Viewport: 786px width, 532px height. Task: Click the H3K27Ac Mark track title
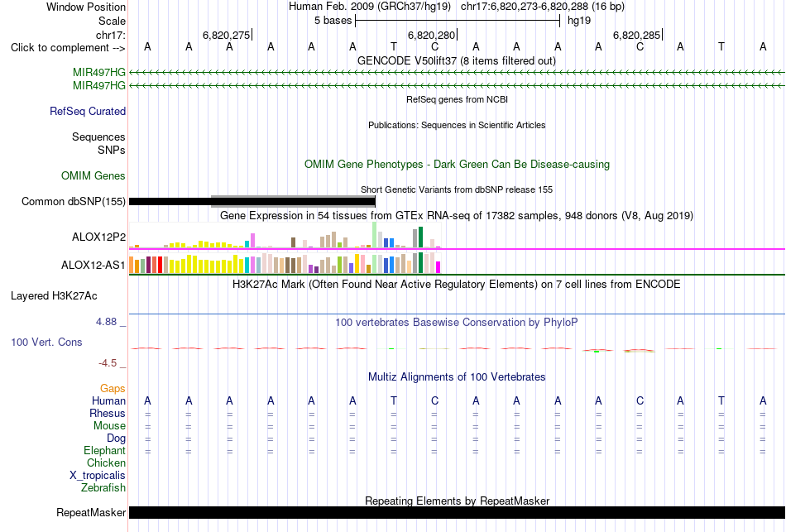click(457, 285)
